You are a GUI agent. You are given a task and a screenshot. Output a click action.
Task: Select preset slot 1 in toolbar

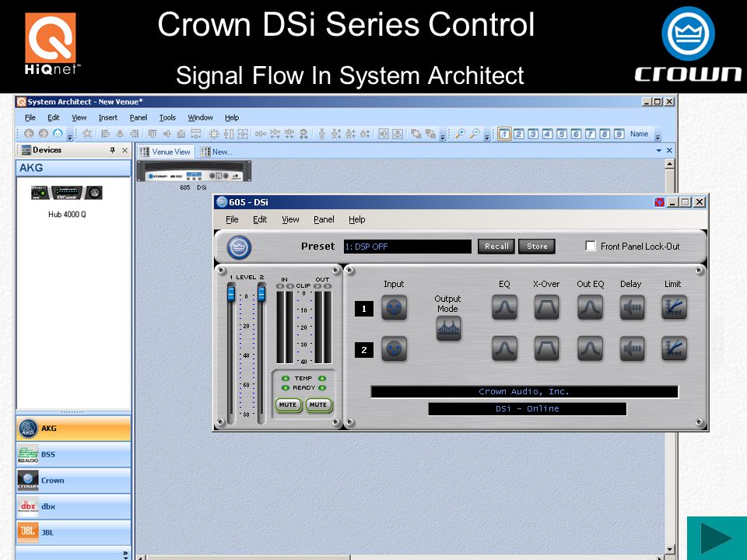[x=504, y=134]
